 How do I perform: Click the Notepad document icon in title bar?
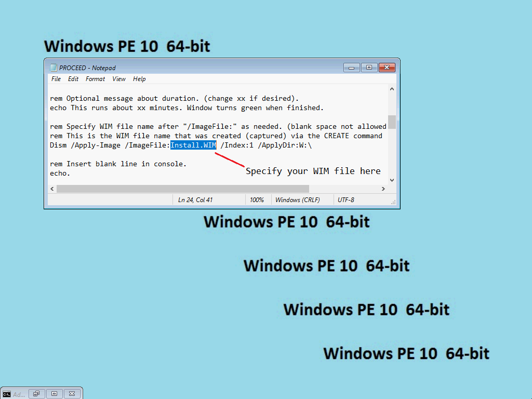(53, 68)
